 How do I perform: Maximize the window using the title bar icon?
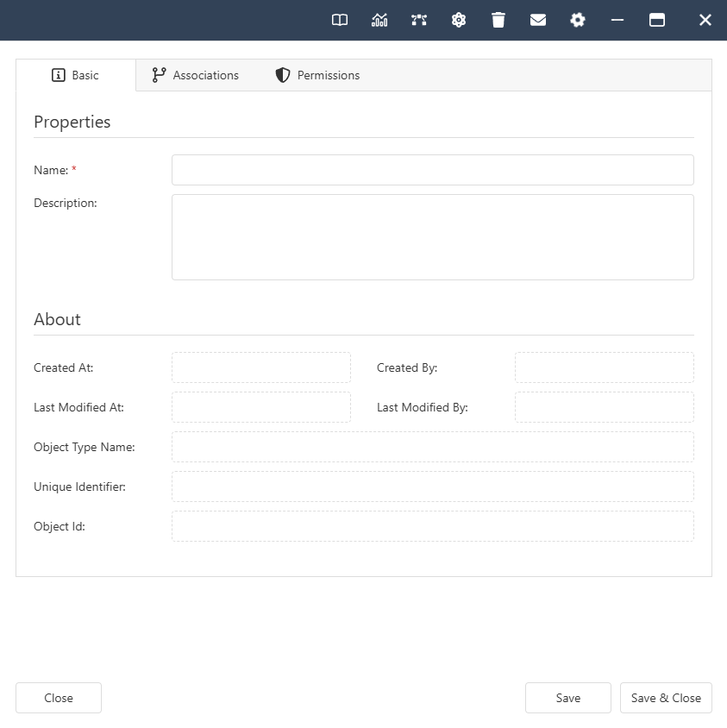click(657, 20)
